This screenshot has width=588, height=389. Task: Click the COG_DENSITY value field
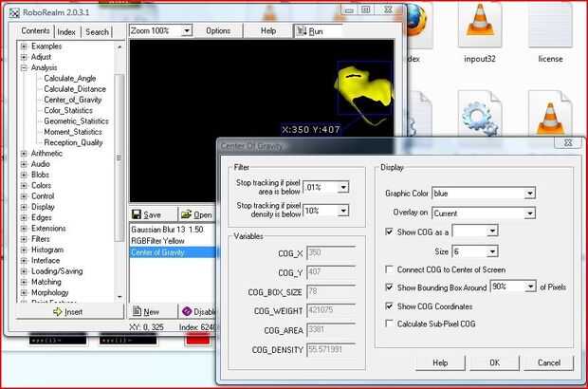coord(331,349)
